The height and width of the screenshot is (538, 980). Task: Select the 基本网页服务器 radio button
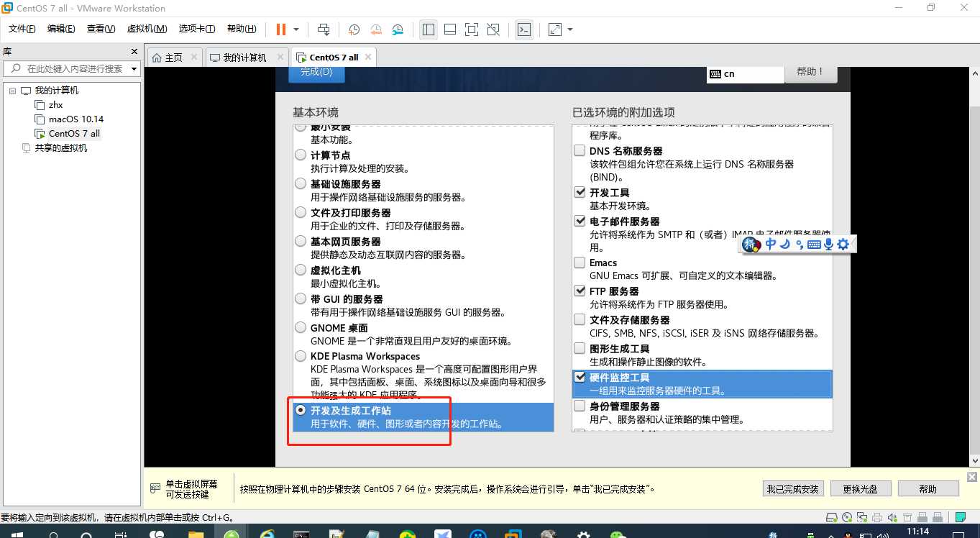pyautogui.click(x=301, y=241)
